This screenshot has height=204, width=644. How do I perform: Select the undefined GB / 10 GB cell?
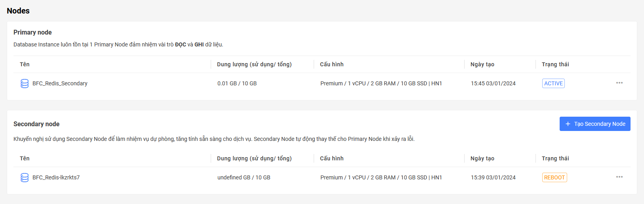click(x=244, y=177)
